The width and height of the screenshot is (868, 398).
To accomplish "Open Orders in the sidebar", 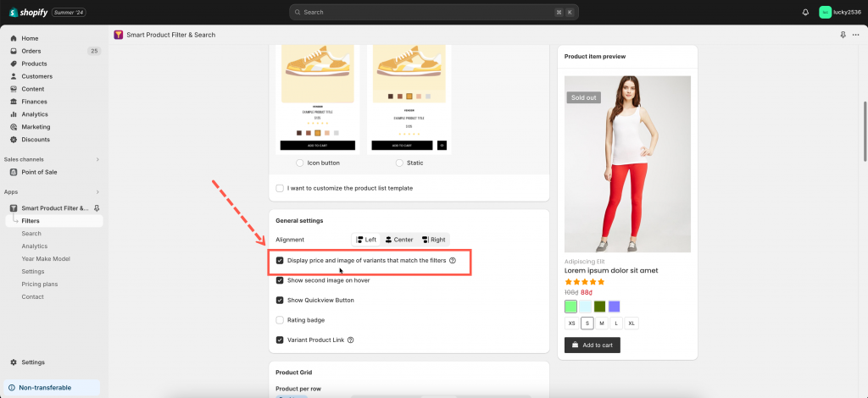I will 31,51.
